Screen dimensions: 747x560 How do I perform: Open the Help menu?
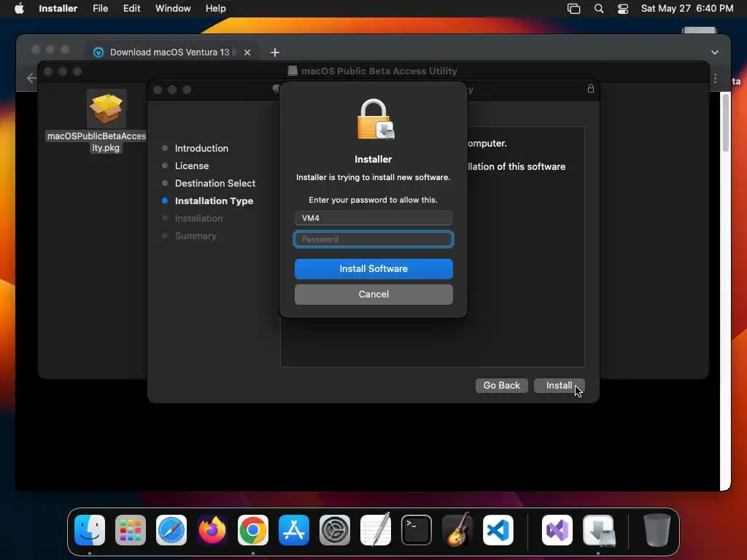coord(215,9)
